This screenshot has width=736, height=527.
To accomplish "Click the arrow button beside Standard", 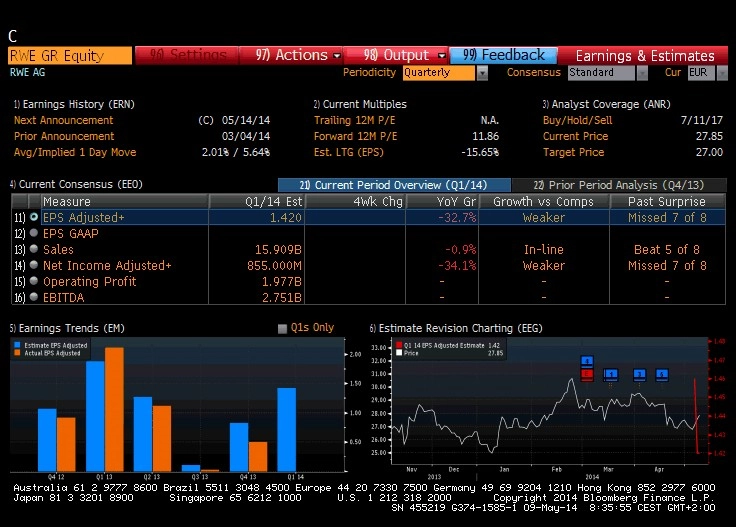I will click(x=642, y=73).
